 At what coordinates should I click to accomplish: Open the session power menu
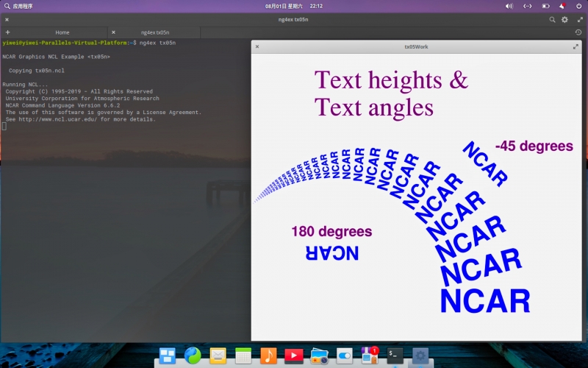(x=578, y=6)
